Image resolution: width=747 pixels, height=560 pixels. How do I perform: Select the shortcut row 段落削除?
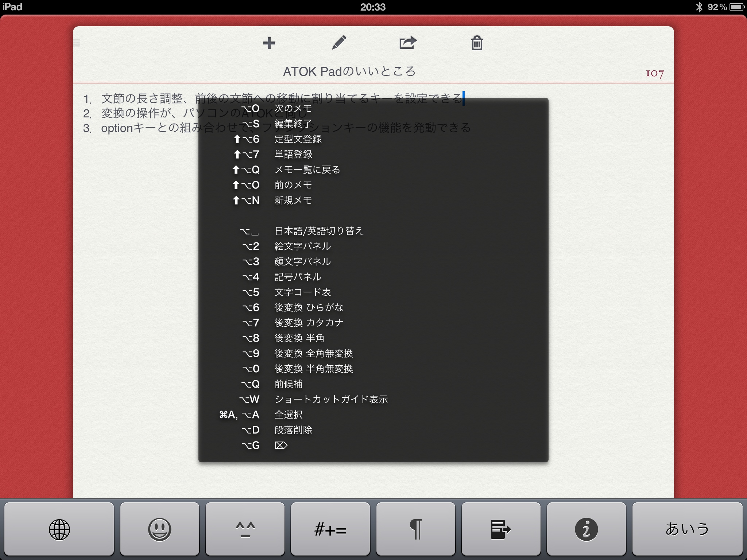tap(373, 430)
